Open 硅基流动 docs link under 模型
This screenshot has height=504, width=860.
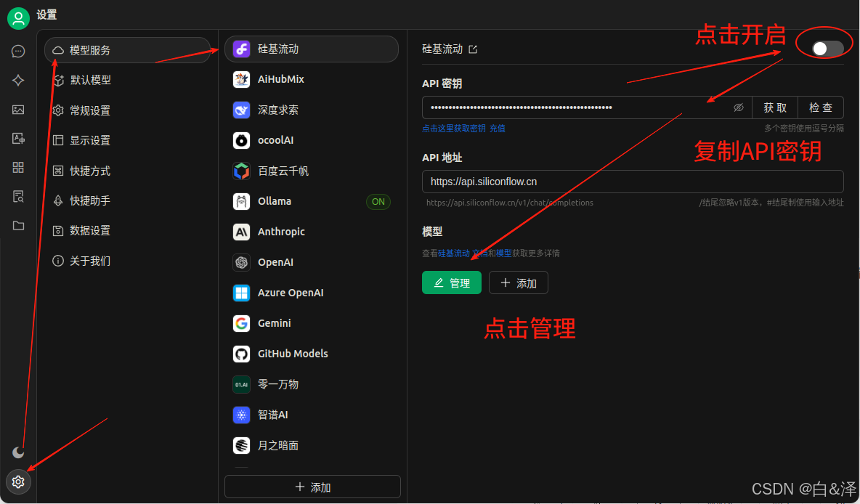coord(463,253)
